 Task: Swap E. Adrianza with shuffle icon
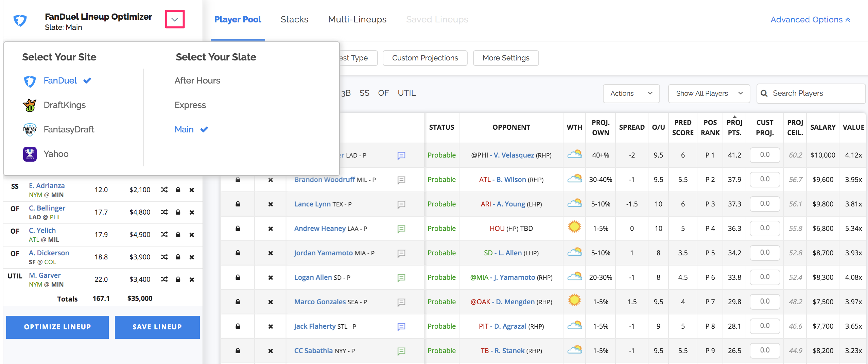click(x=164, y=190)
